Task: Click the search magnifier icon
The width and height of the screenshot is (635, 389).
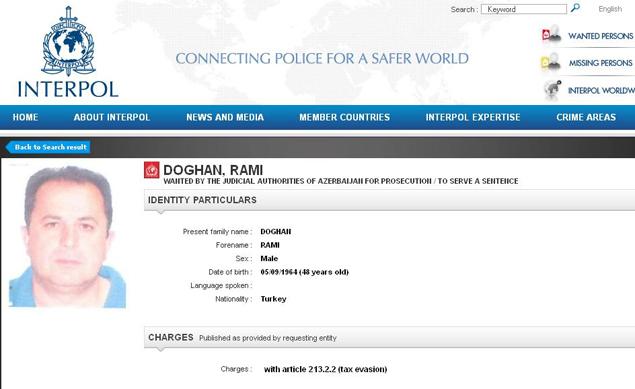Action: click(x=575, y=8)
